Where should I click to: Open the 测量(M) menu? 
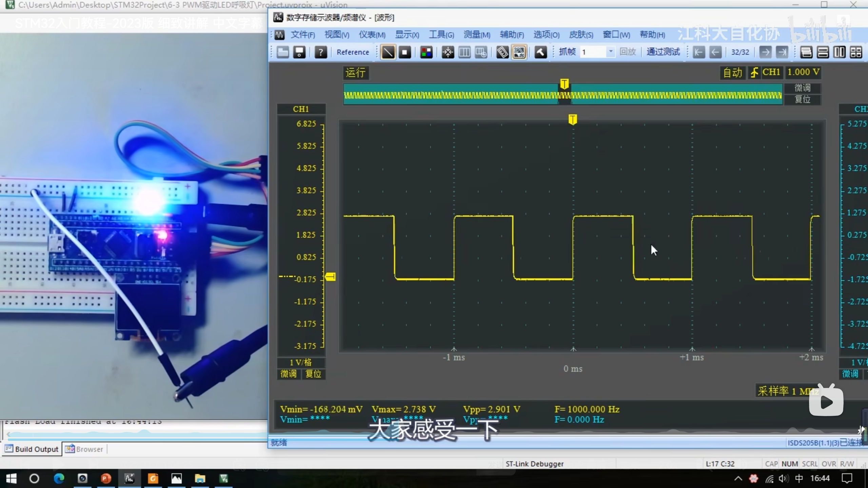pyautogui.click(x=477, y=35)
